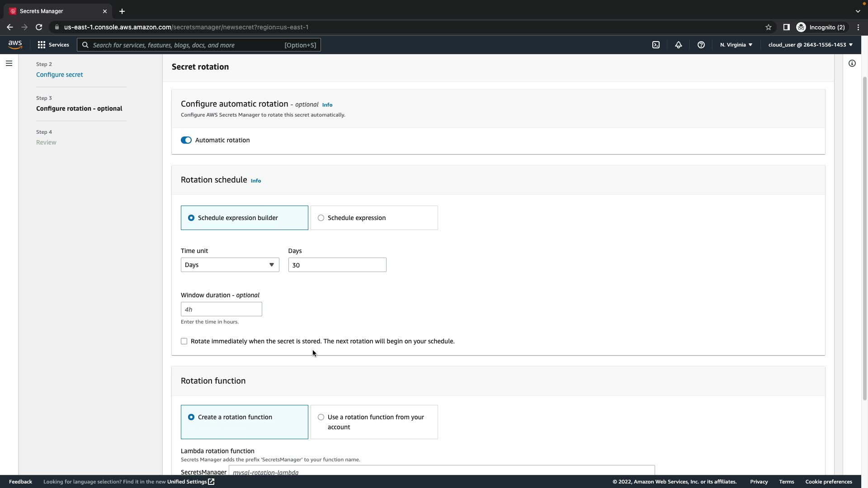
Task: Open the AWS CloudShell icon
Action: 656,45
